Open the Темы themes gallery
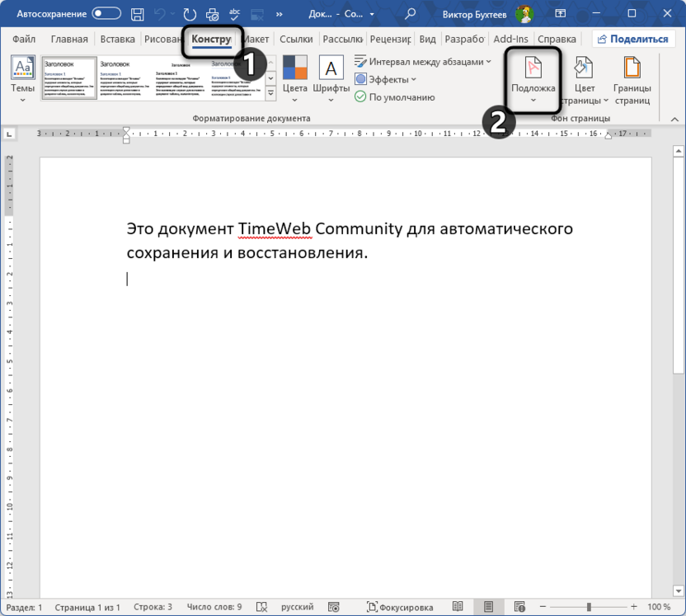Viewport: 686px width, 616px height. point(23,78)
